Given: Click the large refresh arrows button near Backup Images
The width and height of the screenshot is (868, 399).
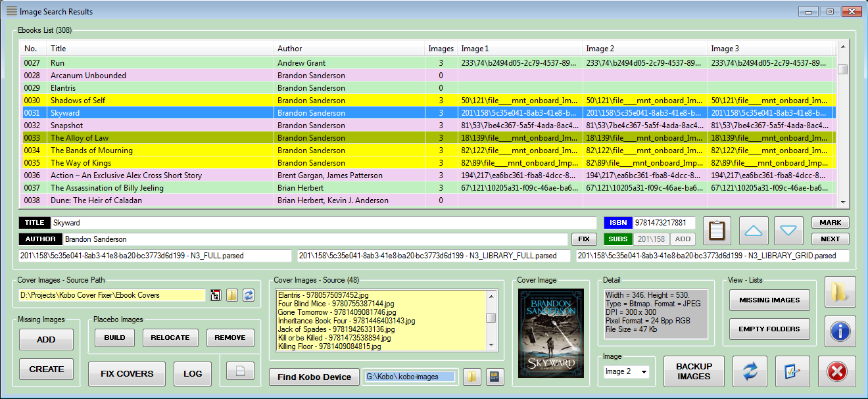Looking at the screenshot, I should [750, 371].
